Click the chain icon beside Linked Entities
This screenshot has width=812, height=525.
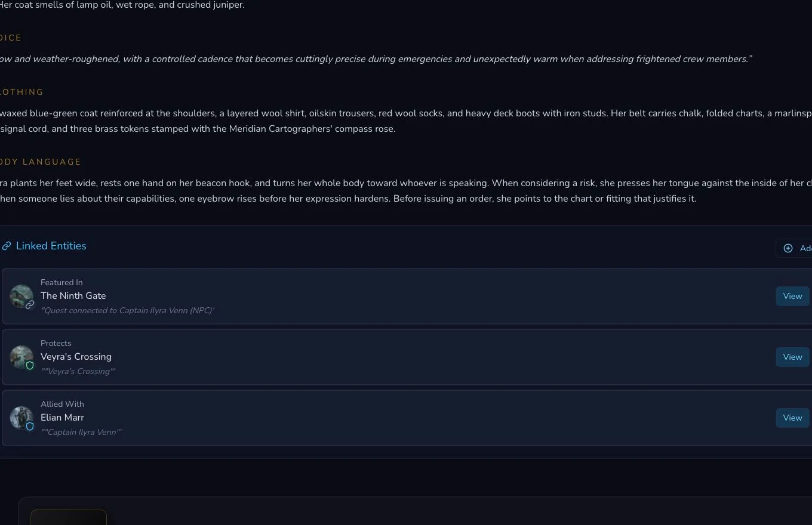coord(7,246)
